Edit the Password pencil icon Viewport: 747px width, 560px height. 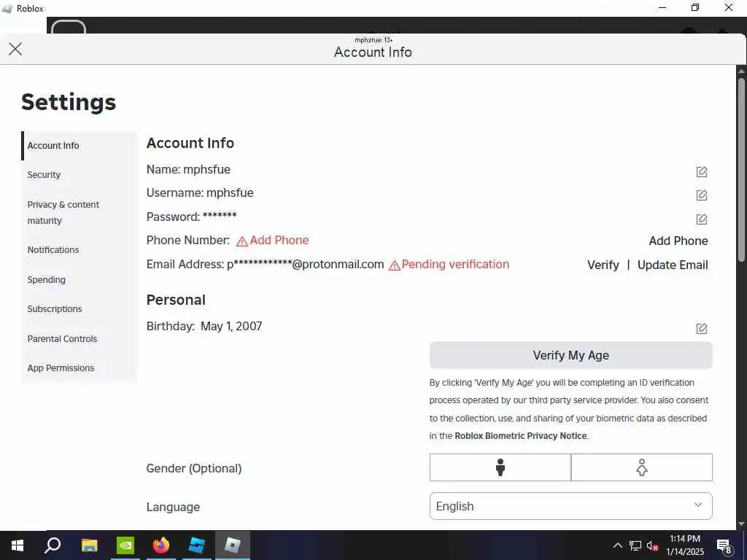point(701,219)
